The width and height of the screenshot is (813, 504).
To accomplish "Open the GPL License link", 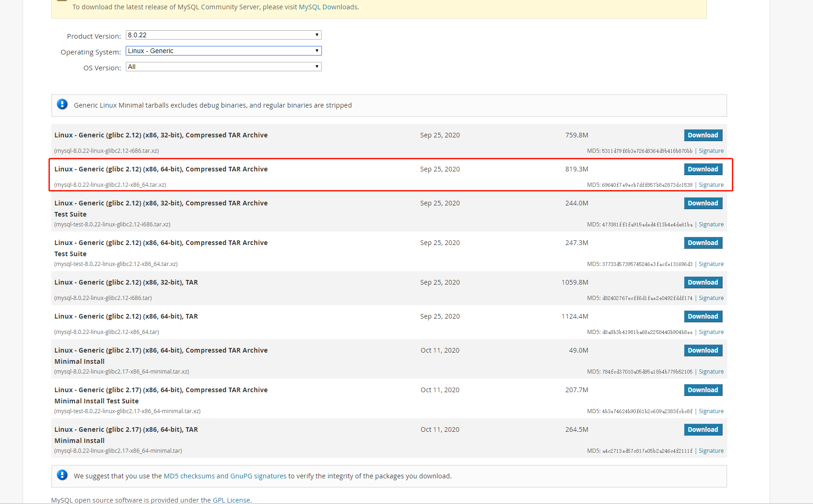I will [x=231, y=500].
